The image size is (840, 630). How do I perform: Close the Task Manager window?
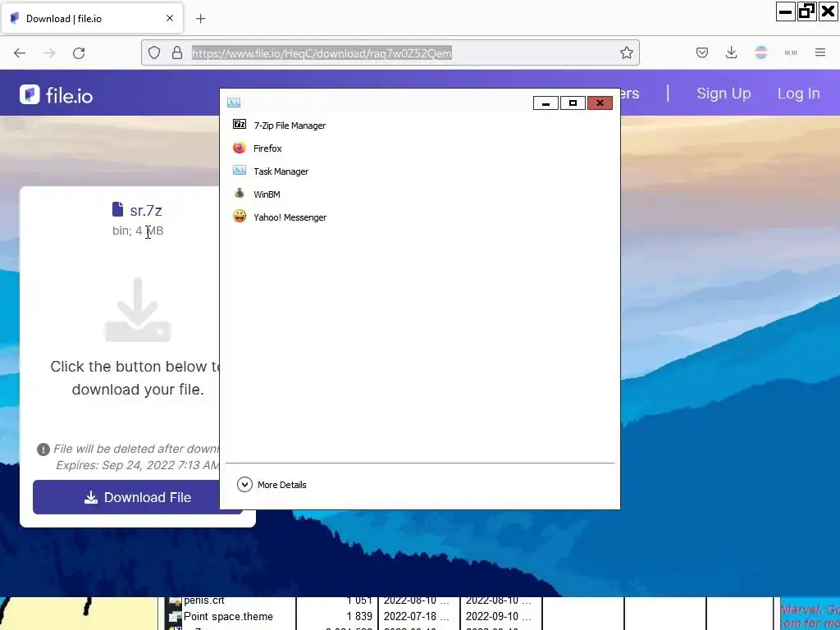click(x=600, y=103)
